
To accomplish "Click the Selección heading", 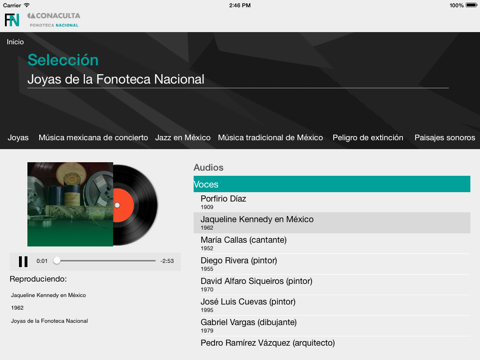I will pyautogui.click(x=63, y=60).
